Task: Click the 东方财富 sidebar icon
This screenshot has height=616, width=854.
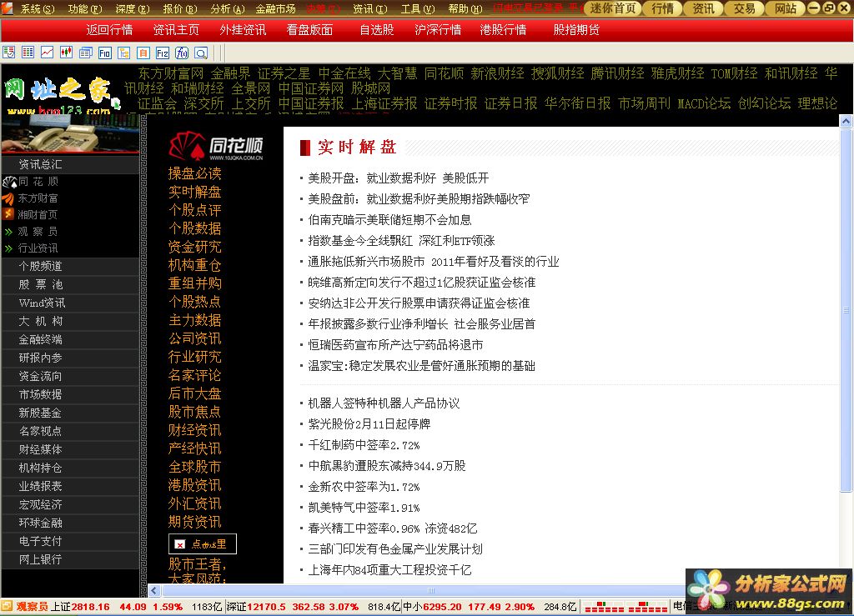Action: tap(8, 198)
